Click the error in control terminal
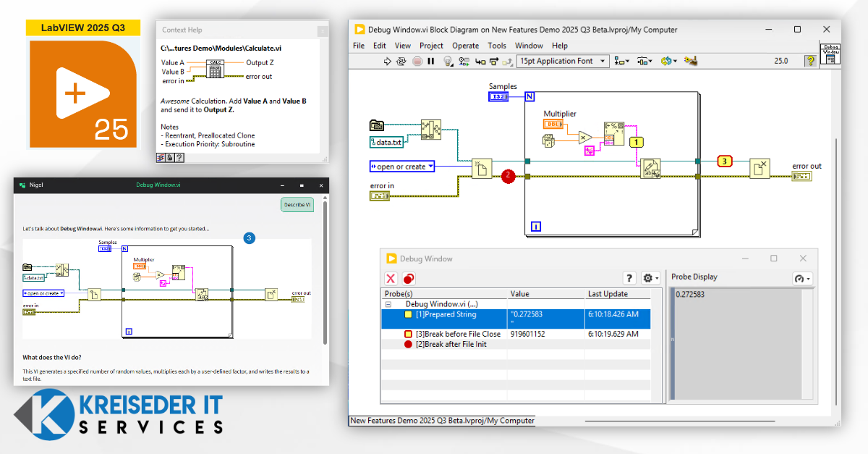Viewport: 868px width, 454px height. 380,196
